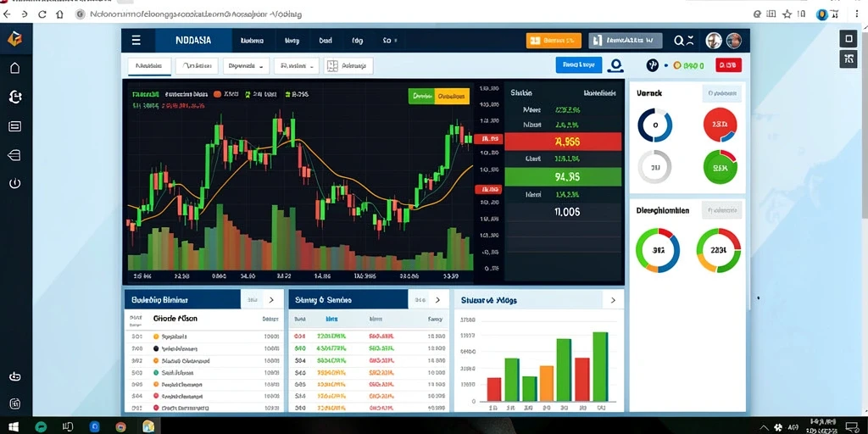The height and width of the screenshot is (434, 868).
Task: Click the upper of two icons at sidebar bottom
Action: tap(15, 376)
